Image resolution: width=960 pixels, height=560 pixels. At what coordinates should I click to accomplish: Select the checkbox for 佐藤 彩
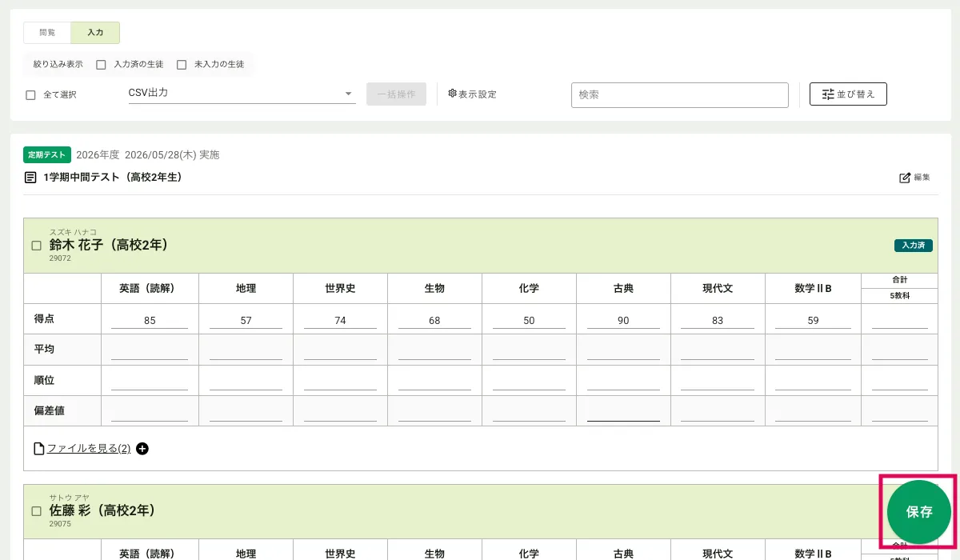pyautogui.click(x=36, y=510)
